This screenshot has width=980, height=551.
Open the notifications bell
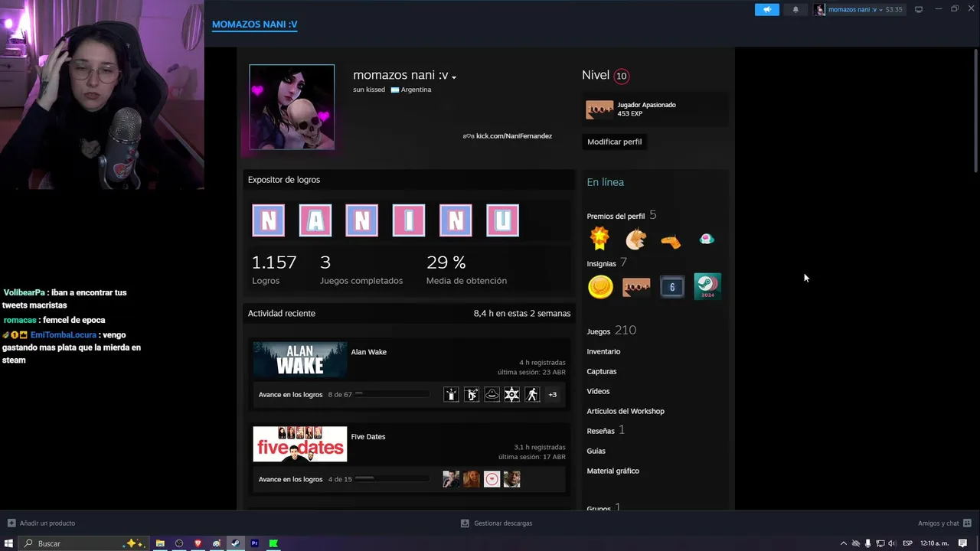click(795, 9)
